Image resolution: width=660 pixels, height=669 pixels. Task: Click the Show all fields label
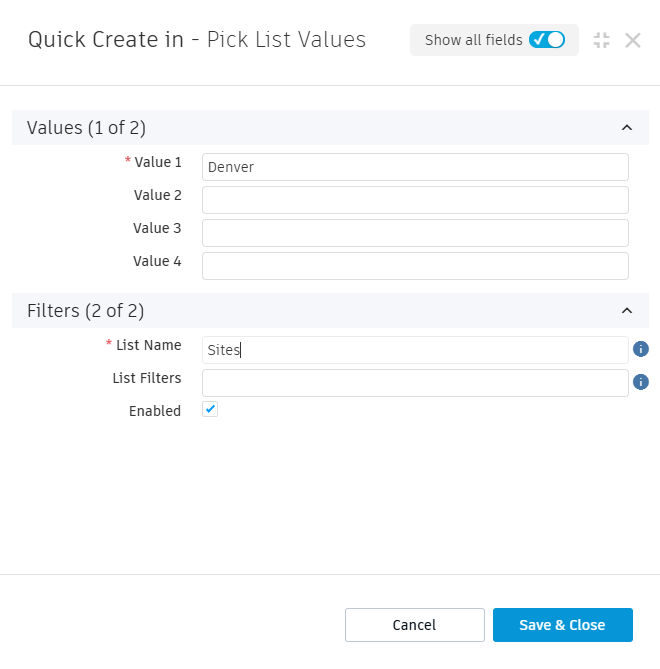[473, 40]
